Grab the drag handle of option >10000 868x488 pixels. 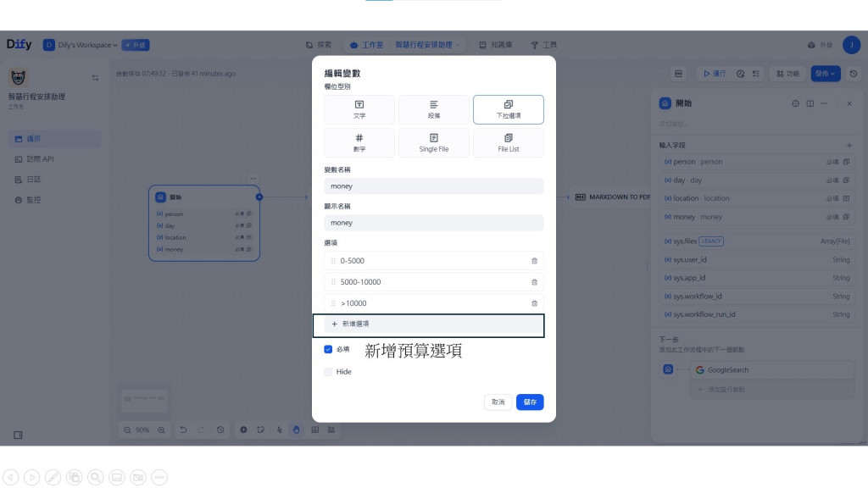(333, 303)
